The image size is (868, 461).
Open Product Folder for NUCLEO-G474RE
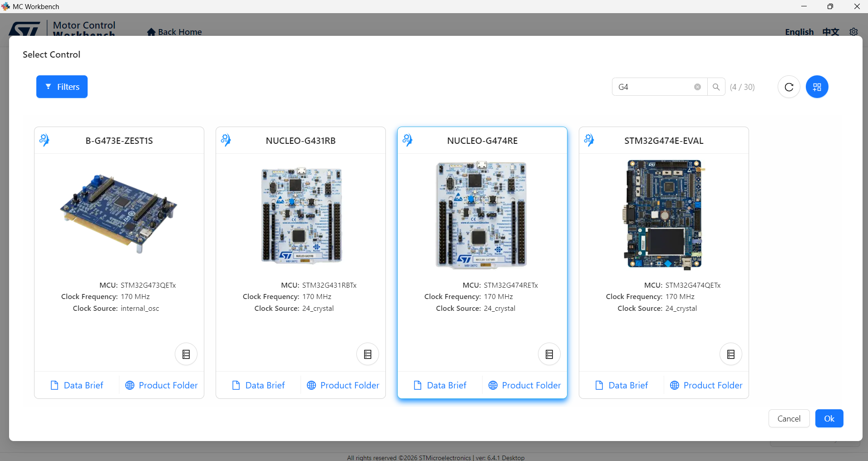coord(525,385)
